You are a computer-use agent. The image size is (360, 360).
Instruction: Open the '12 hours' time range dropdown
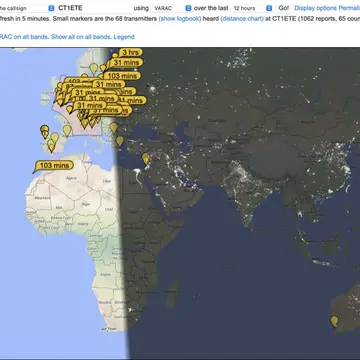(252, 8)
